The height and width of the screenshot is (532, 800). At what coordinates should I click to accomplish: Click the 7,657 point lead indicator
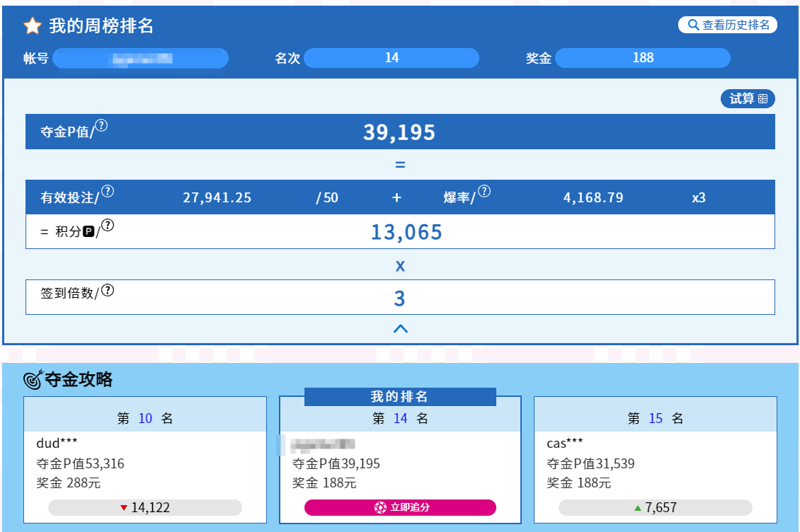click(x=655, y=507)
